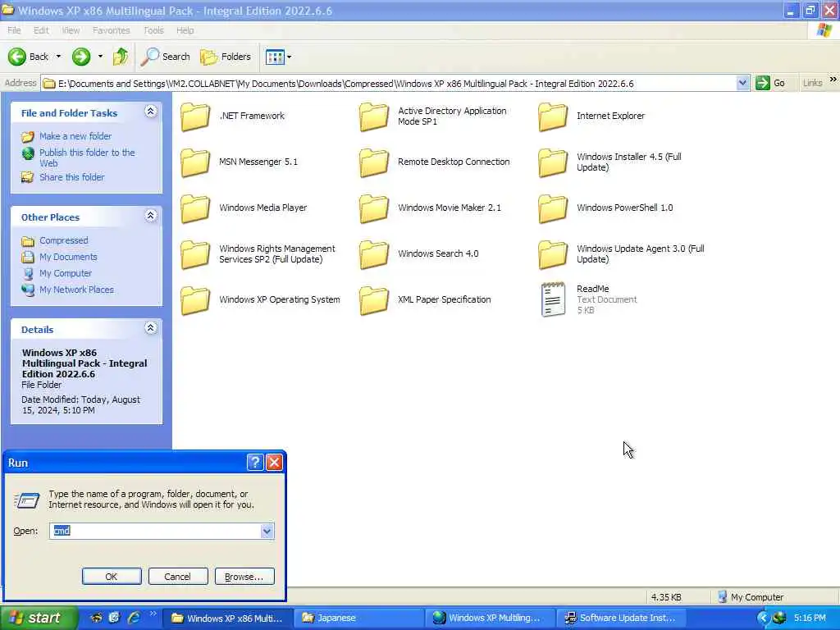This screenshot has height=630, width=840.
Task: Click the Internet Explorer quick launch icon
Action: (x=134, y=618)
